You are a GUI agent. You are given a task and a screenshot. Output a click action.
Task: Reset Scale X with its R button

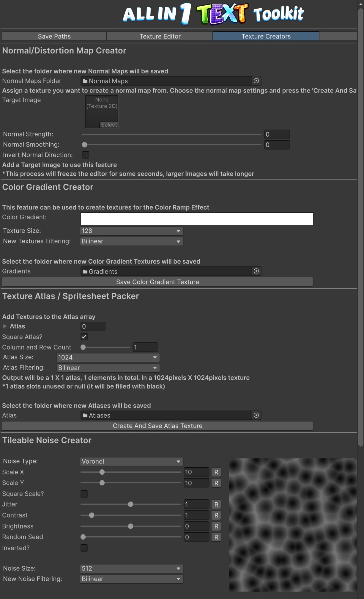pos(216,472)
